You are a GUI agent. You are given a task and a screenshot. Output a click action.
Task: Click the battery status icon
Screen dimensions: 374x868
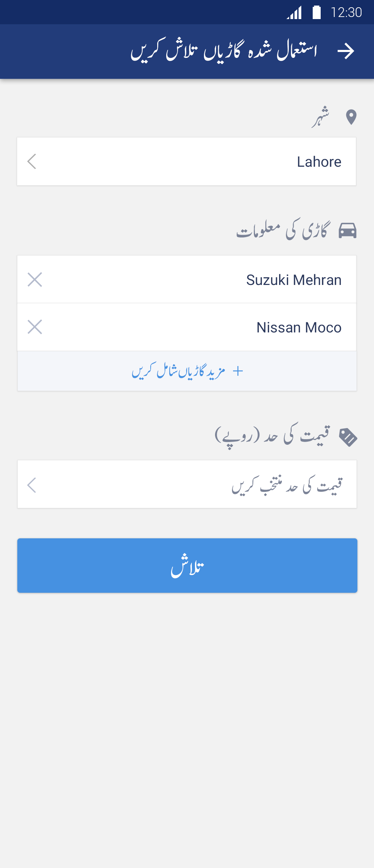coord(317,12)
